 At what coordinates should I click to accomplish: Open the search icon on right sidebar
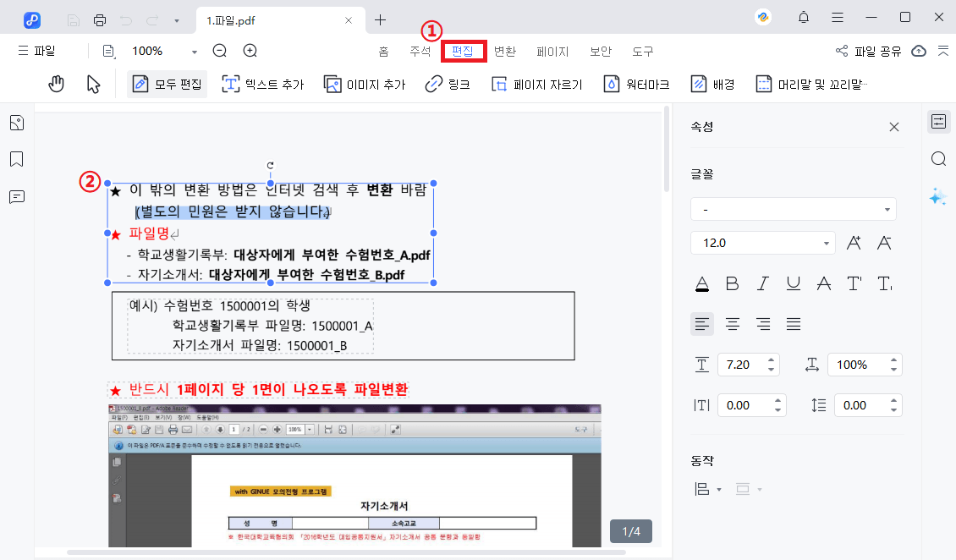(939, 159)
